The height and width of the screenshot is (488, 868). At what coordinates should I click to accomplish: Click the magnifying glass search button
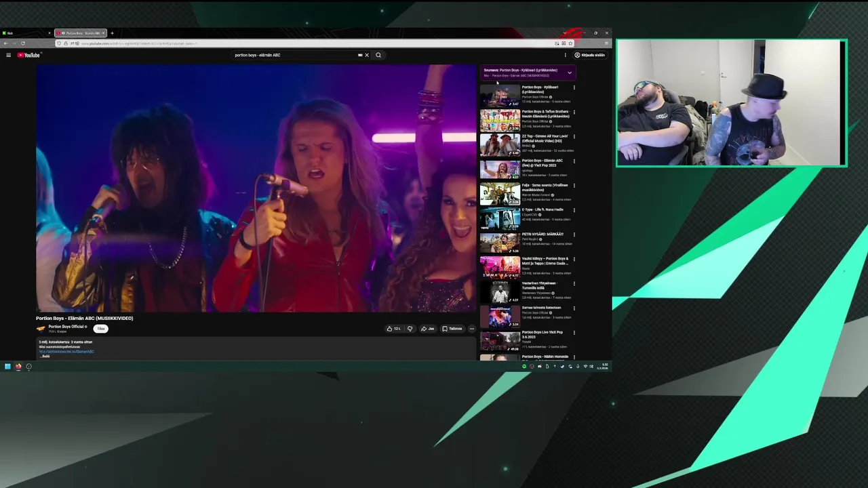(x=378, y=55)
